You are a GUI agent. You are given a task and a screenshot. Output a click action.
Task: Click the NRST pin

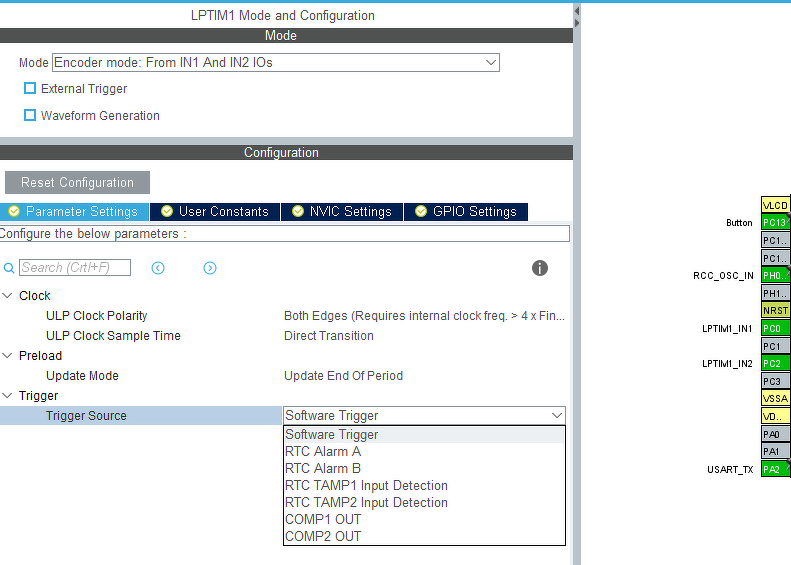[775, 310]
